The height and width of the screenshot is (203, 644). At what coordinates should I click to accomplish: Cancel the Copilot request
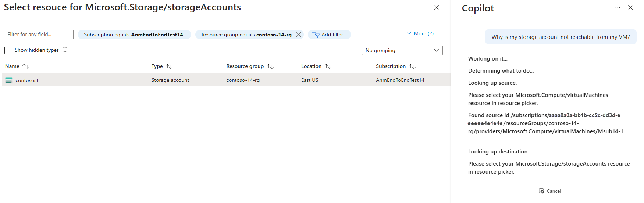click(550, 191)
